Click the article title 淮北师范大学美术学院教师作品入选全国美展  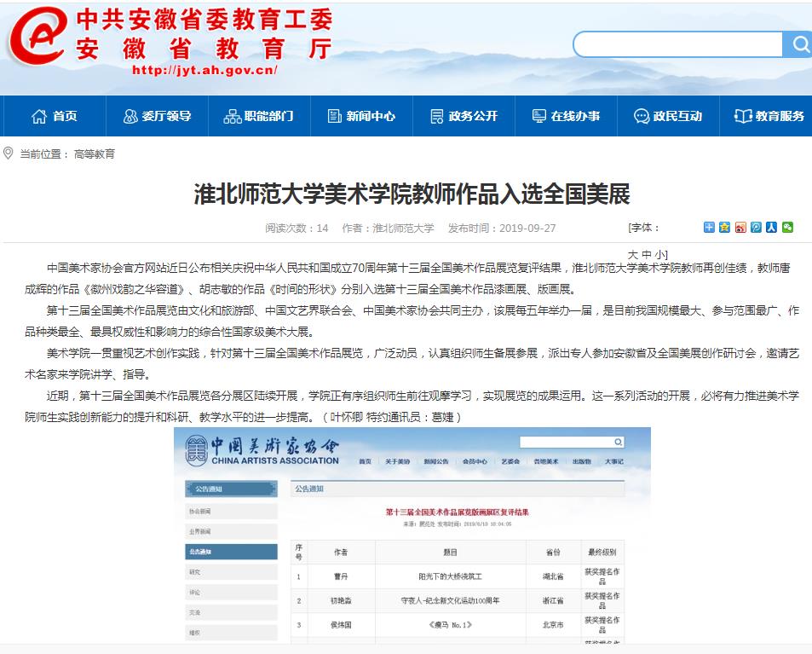click(412, 194)
